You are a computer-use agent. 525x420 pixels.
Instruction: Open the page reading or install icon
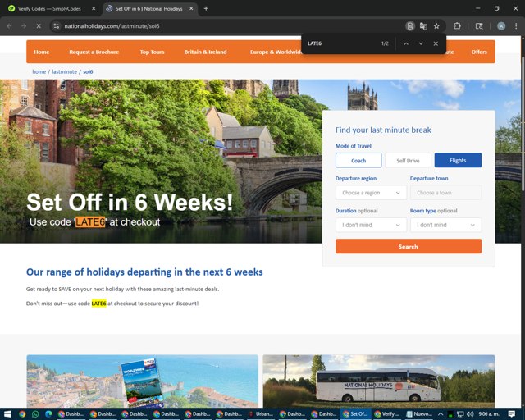pyautogui.click(x=410, y=25)
